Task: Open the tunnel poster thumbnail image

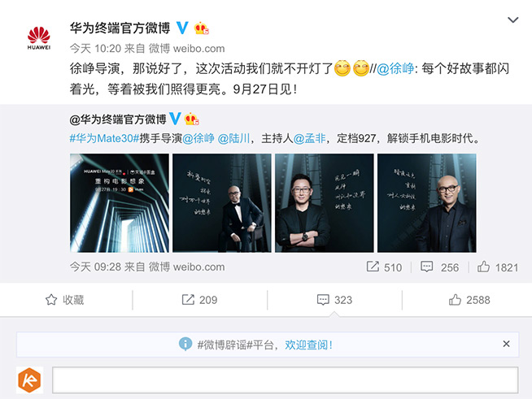Action: pyautogui.click(x=120, y=203)
